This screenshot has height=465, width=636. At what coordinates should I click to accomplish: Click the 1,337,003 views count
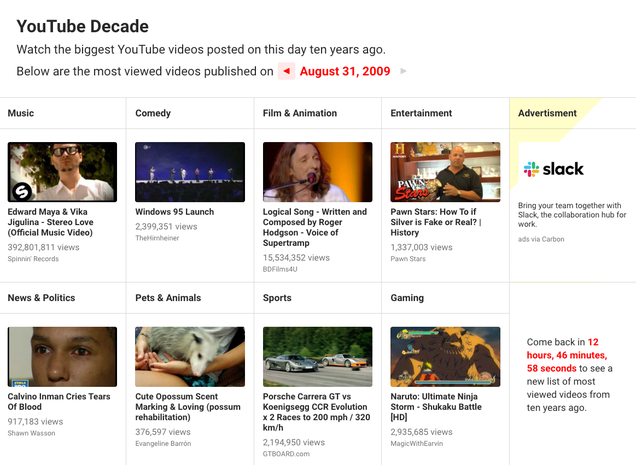point(421,248)
